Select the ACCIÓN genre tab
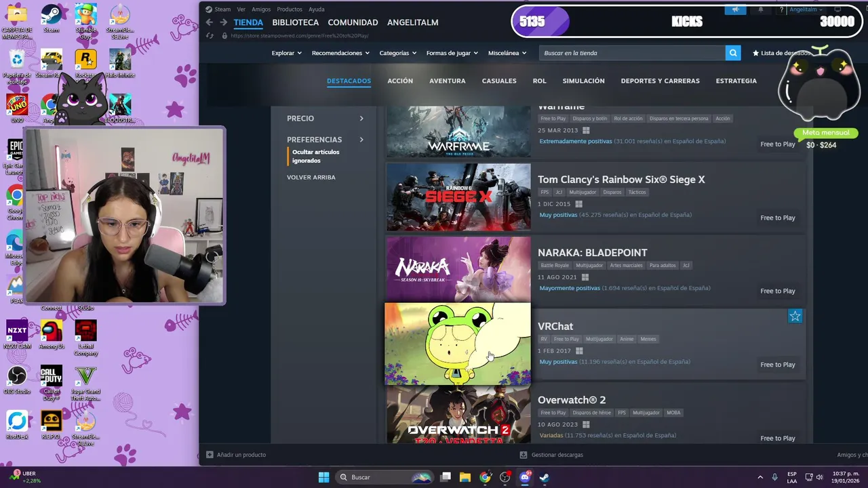 point(400,81)
